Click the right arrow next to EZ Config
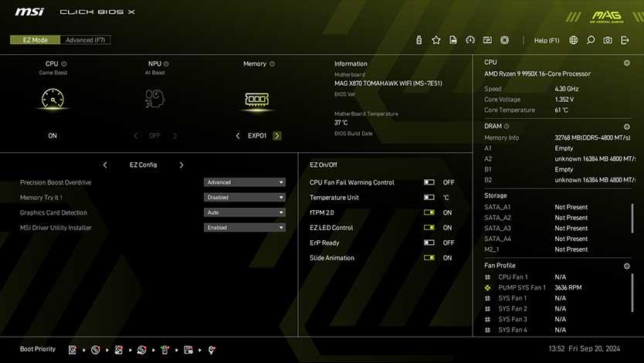Viewport: 644px width, 363px height. 181,165
